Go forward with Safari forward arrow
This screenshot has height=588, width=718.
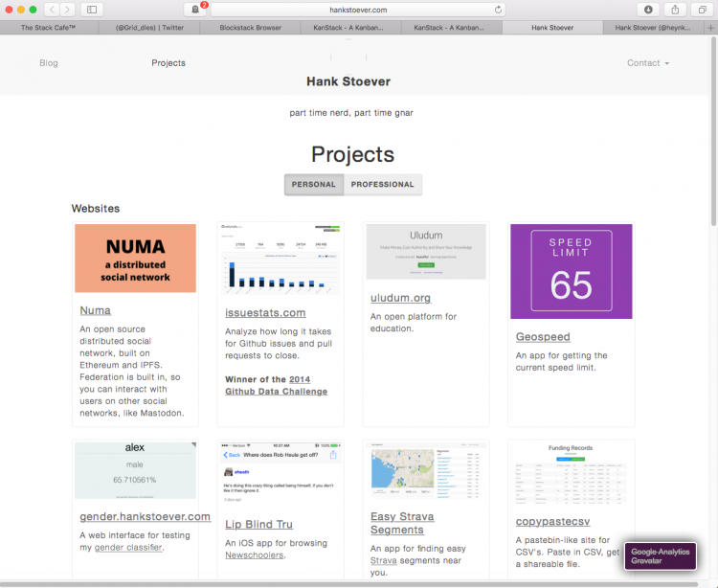pos(67,10)
